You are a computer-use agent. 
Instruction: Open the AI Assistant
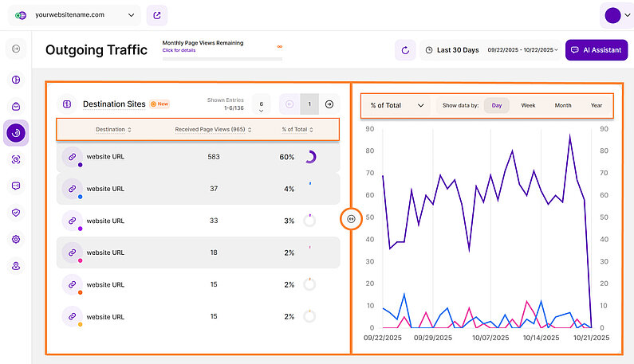click(x=596, y=50)
